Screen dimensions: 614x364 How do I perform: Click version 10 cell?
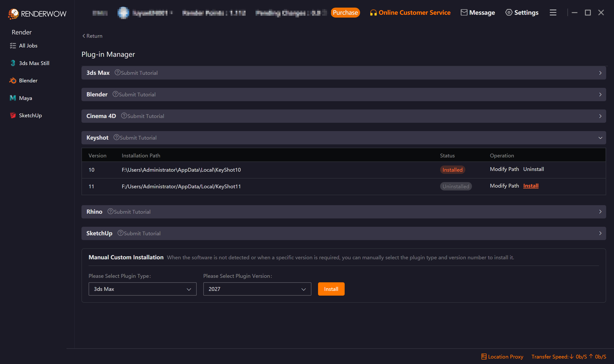point(91,170)
